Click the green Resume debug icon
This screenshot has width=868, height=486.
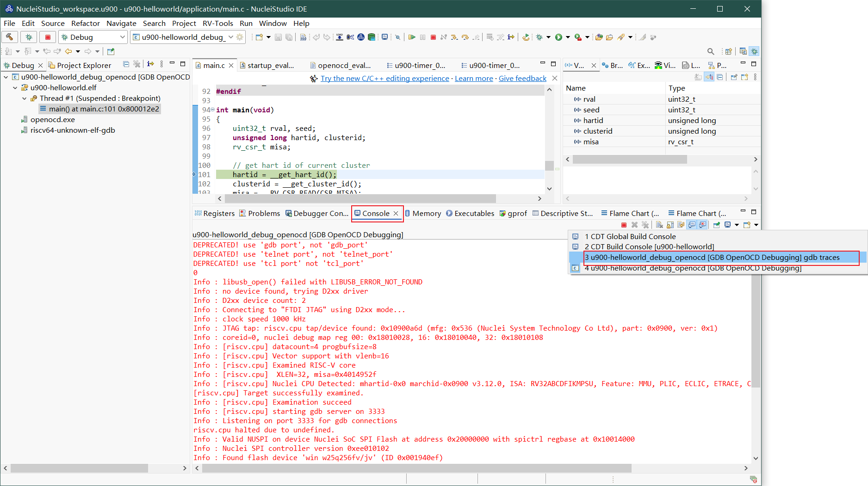coord(411,37)
